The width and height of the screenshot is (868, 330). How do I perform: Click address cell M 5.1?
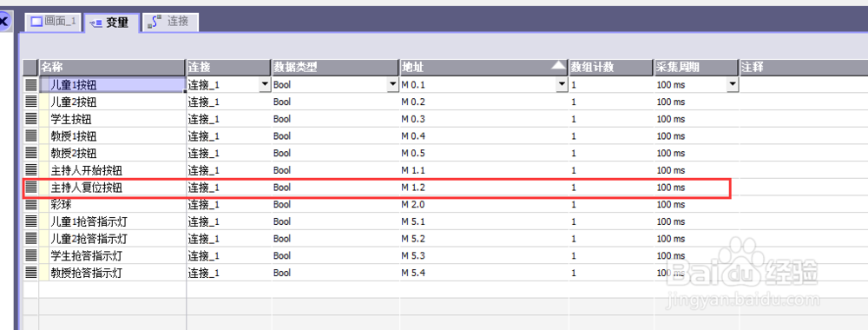pos(484,222)
